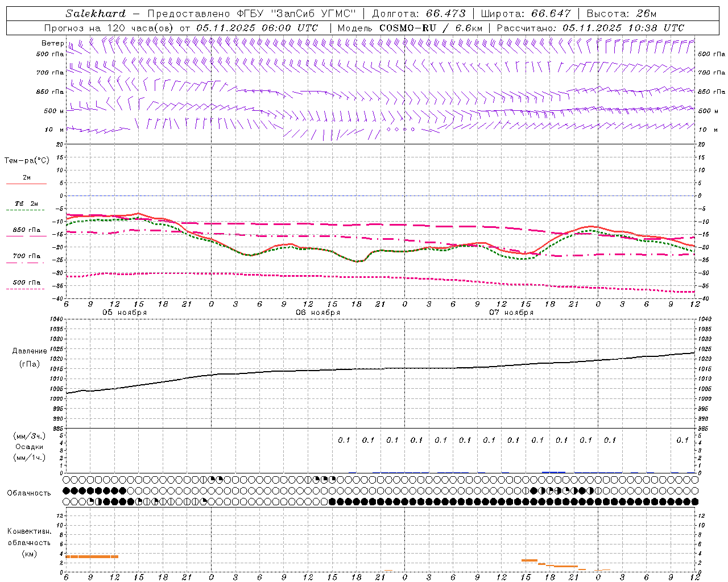Click the "Td 2м" dew point legend label

27,203
